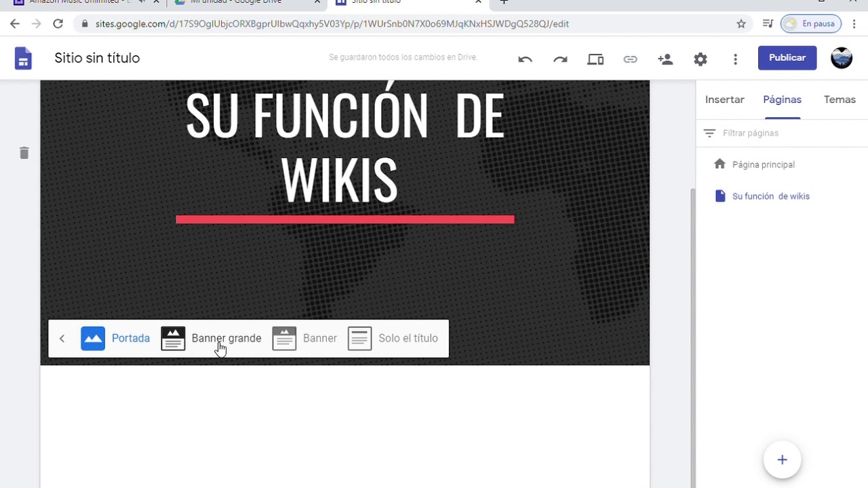Open a new browser tab
Screen dimensions: 868x488
(x=504, y=3)
